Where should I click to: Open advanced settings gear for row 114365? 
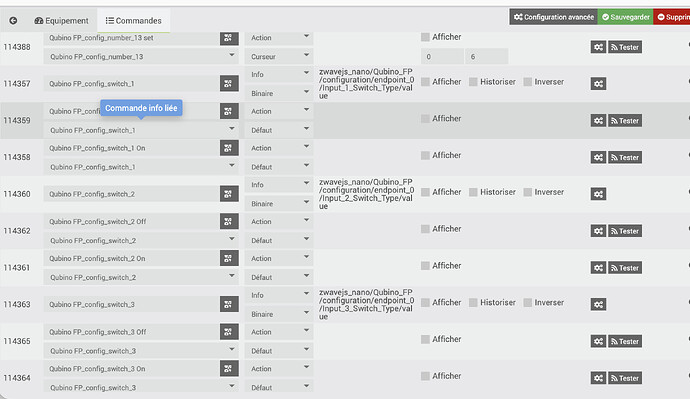[x=598, y=341]
